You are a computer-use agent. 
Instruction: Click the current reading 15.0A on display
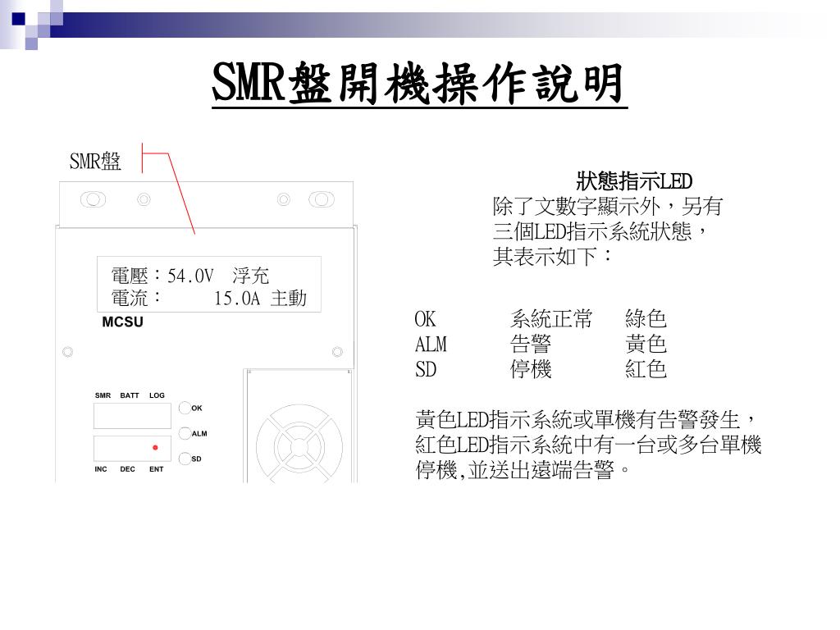(x=237, y=299)
